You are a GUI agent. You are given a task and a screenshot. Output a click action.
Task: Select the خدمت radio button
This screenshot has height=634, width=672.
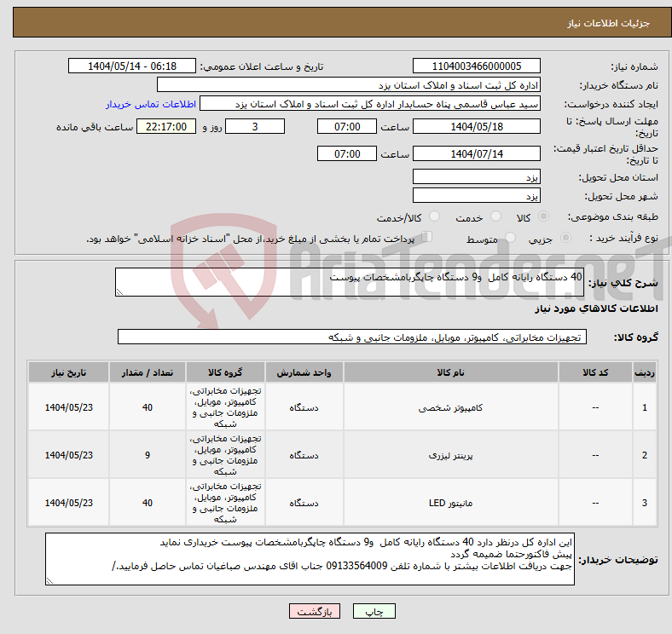pos(495,216)
